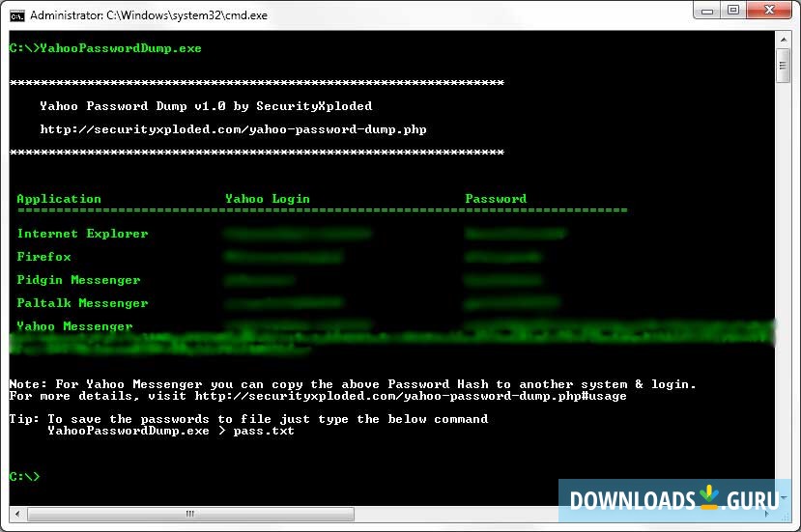Click the vertical scrollbar thumb
The image size is (801, 532).
(783, 66)
